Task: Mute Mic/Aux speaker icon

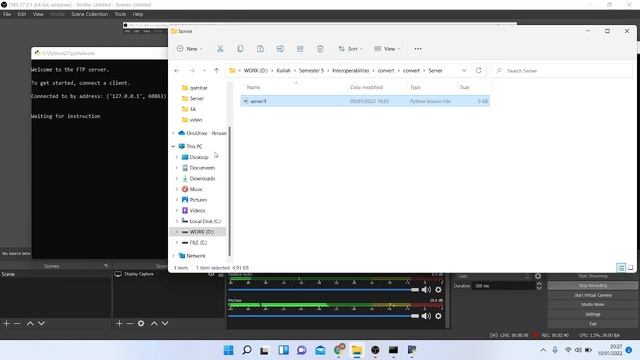Action: pyautogui.click(x=426, y=316)
